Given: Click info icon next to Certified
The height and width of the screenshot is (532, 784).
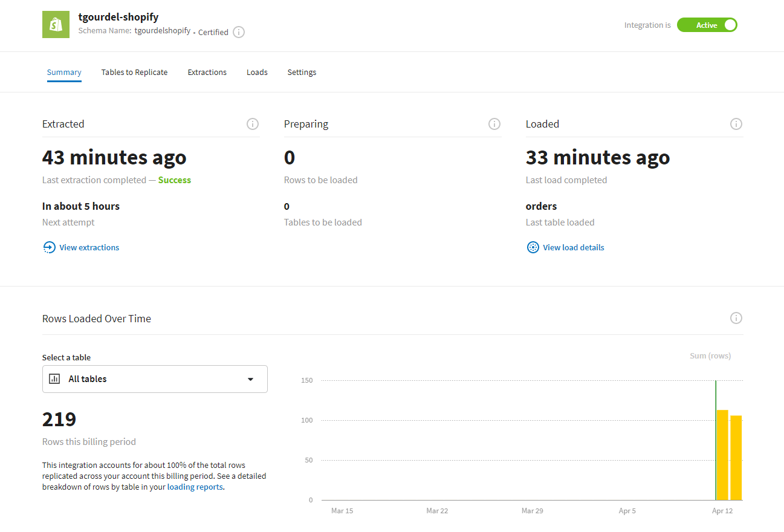Looking at the screenshot, I should tap(239, 32).
